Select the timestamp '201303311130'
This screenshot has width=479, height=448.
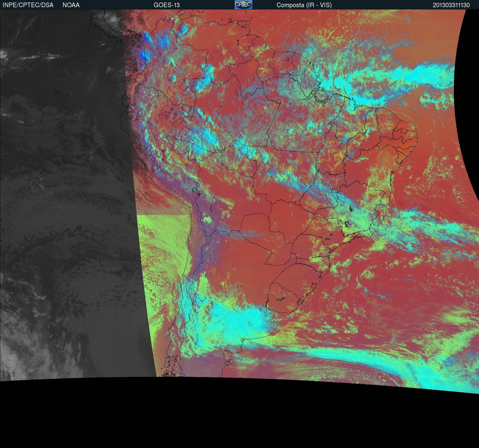coord(451,5)
